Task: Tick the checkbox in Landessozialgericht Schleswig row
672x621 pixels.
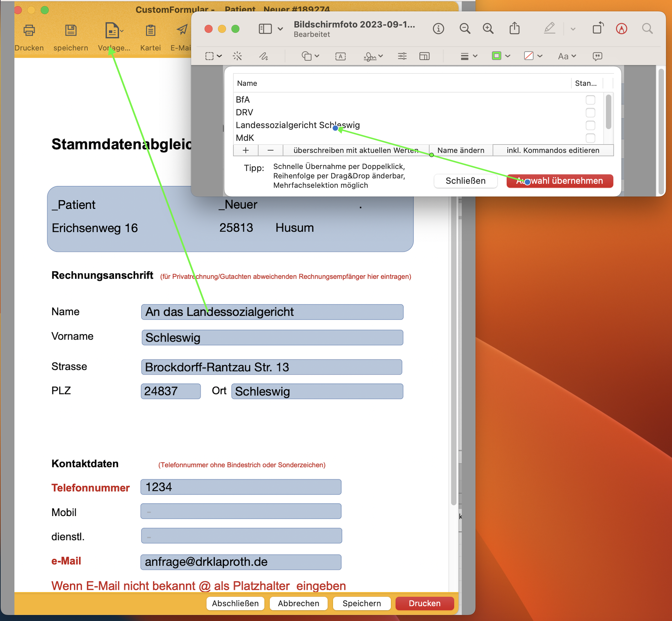Action: click(591, 125)
